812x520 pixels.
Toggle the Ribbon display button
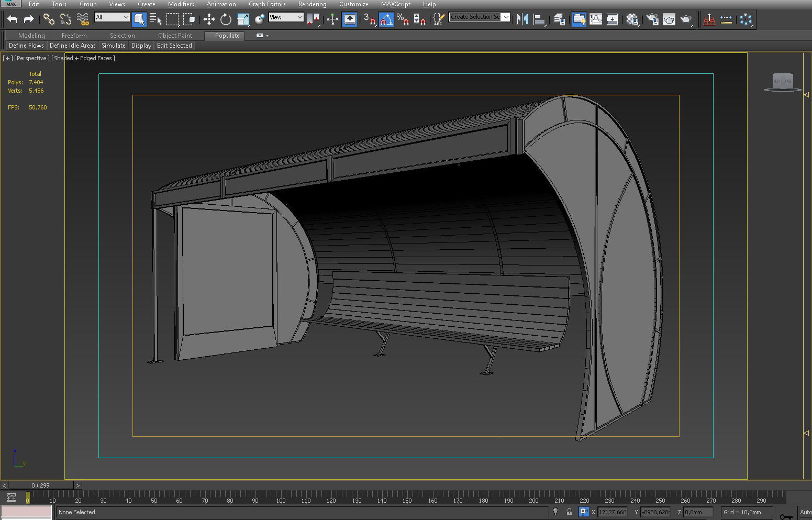click(x=579, y=19)
